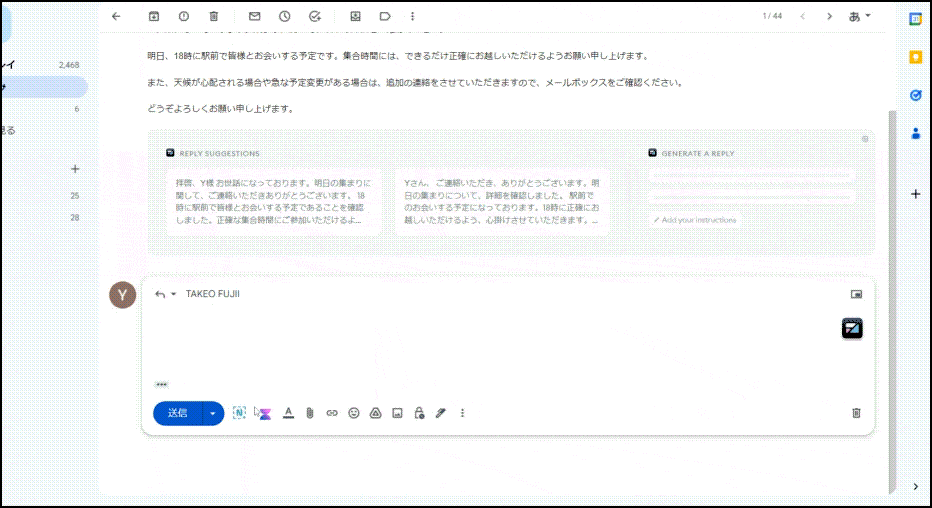Open the AI writing assistant icon in reply
The width and height of the screenshot is (932, 508).
point(852,329)
